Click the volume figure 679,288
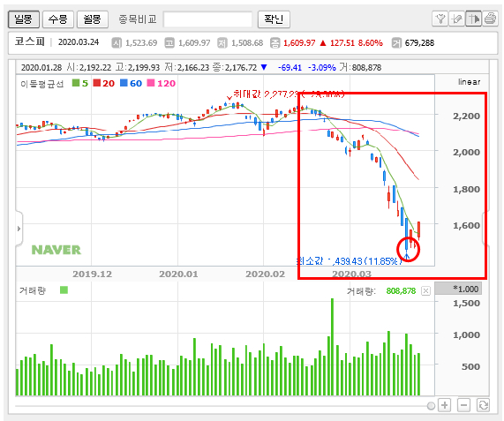504x421 pixels. point(419,42)
